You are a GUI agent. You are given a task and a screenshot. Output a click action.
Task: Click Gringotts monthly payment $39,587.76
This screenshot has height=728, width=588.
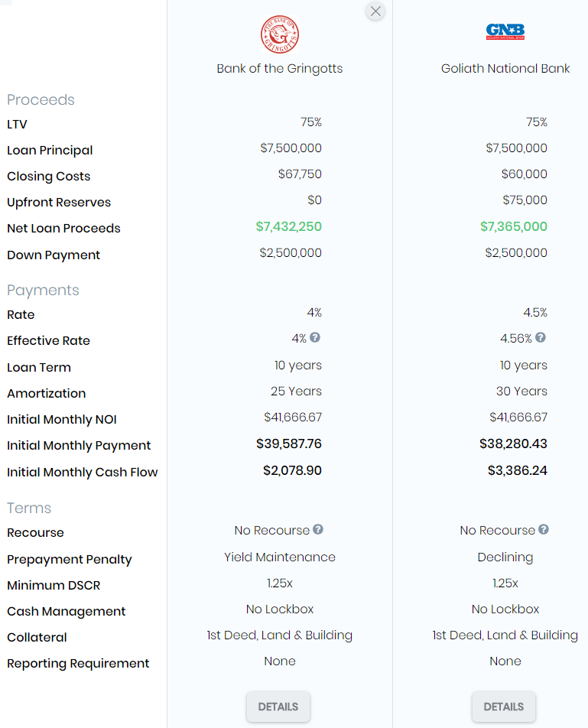pos(289,444)
